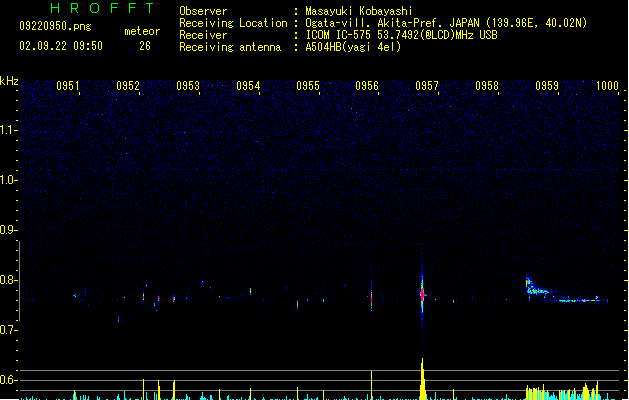The height and width of the screenshot is (400, 629).
Task: Click the 0.8 kHz axis label
Action: [x=8, y=280]
